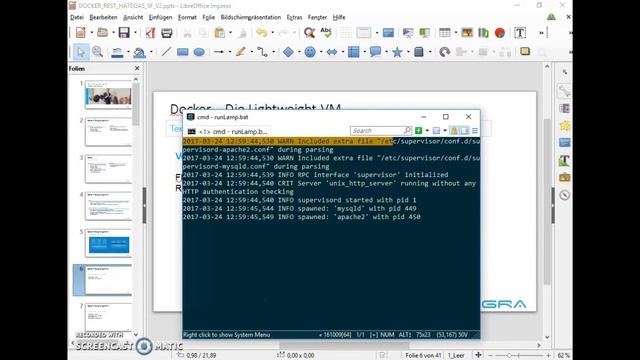
Task: Toggle the display grid icon
Action: point(346,33)
